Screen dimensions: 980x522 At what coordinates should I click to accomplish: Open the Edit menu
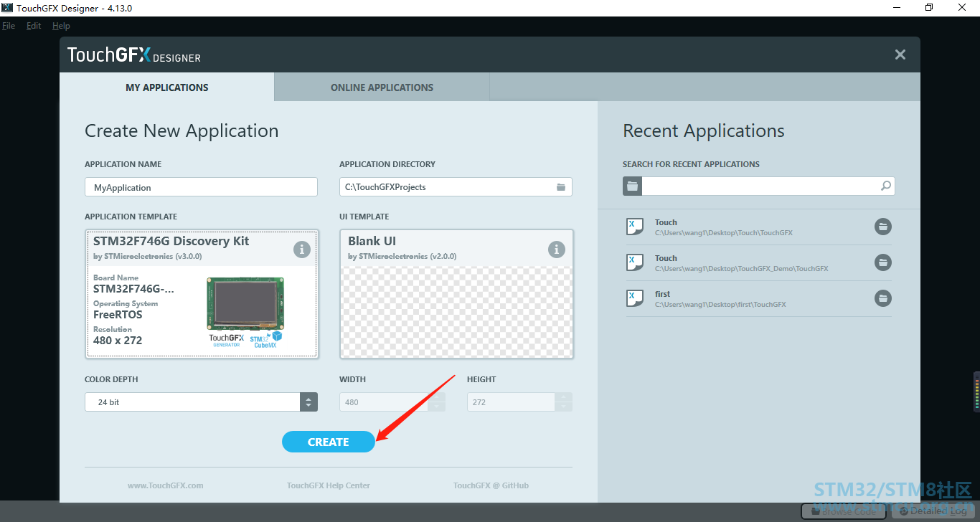coord(34,26)
